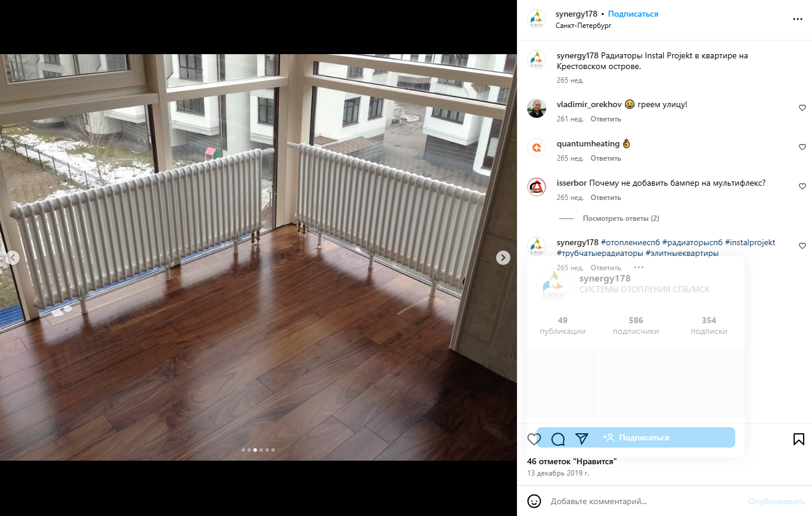The image size is (812, 516).
Task: Open comment options next to the hashtag comment
Action: [x=638, y=268]
